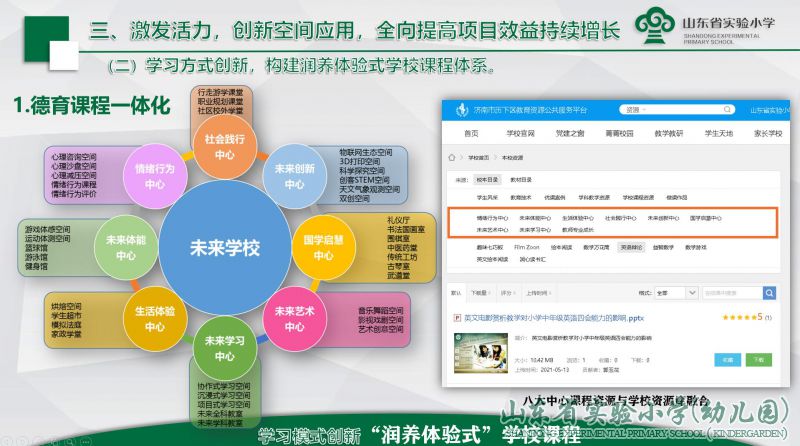Click the home breadcrumb house icon
This screenshot has width=800, height=446.
(454, 157)
